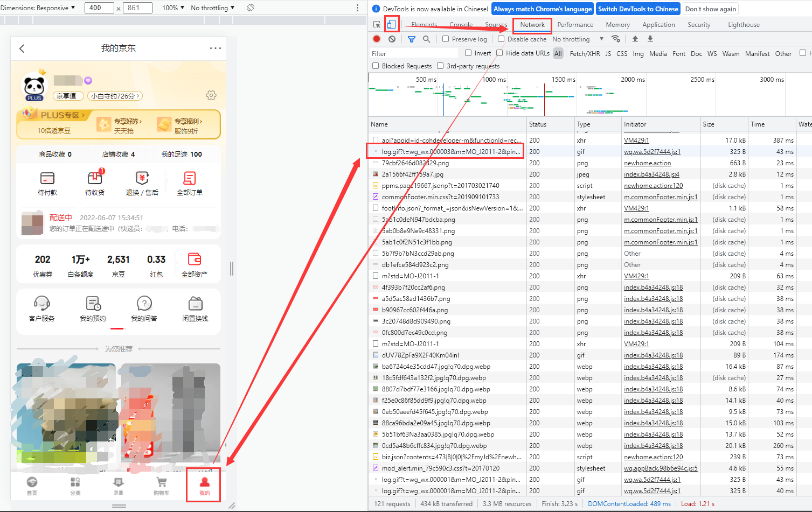Open device toolbar No throttling dropdown
The height and width of the screenshot is (512, 812).
tap(213, 8)
